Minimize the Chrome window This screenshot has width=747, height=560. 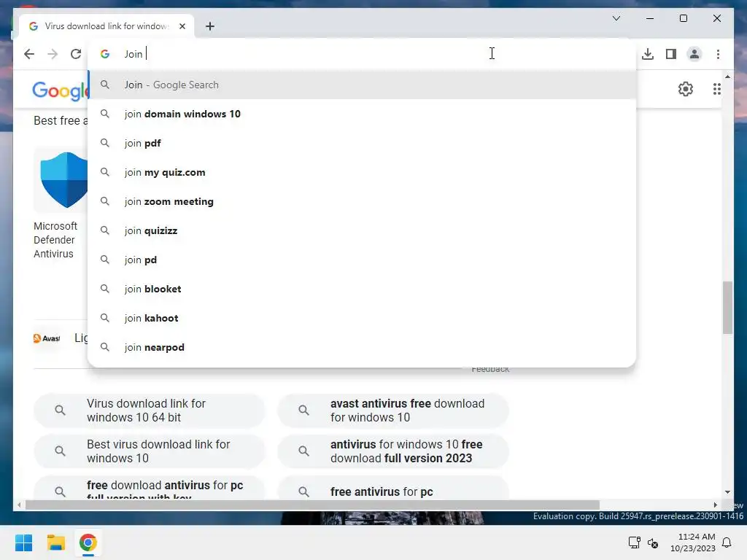pos(650,18)
